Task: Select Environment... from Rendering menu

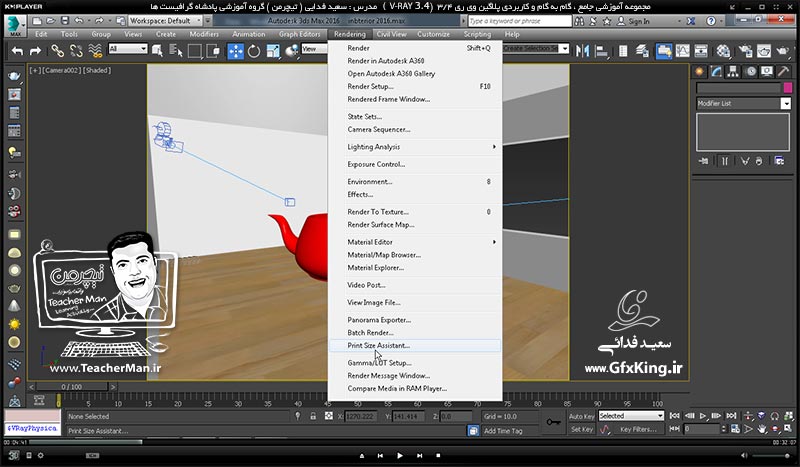Action: point(414,182)
